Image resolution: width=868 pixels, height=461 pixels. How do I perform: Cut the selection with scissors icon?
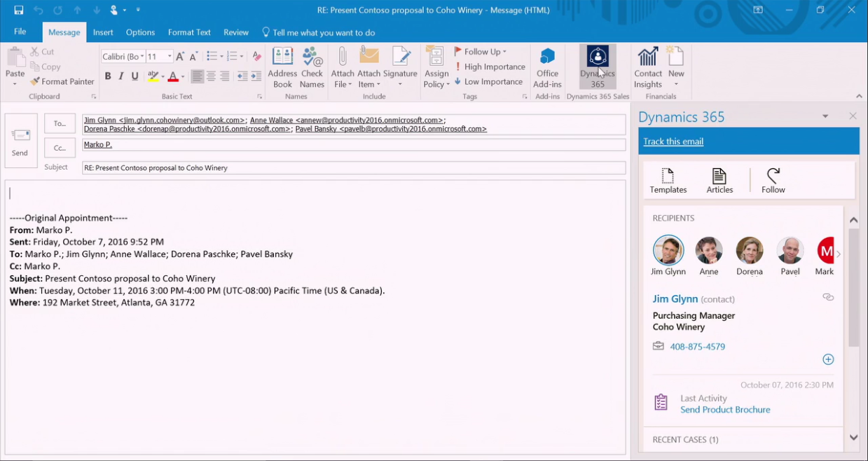click(x=42, y=52)
